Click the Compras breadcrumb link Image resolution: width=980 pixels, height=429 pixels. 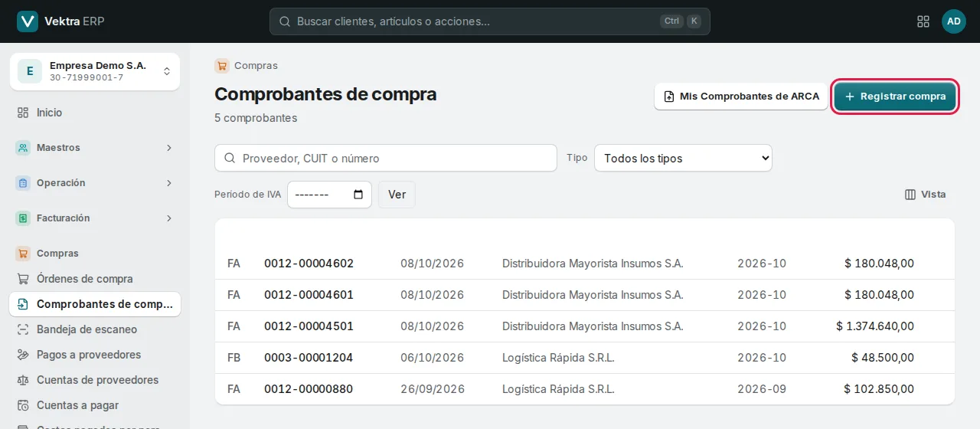click(x=256, y=66)
